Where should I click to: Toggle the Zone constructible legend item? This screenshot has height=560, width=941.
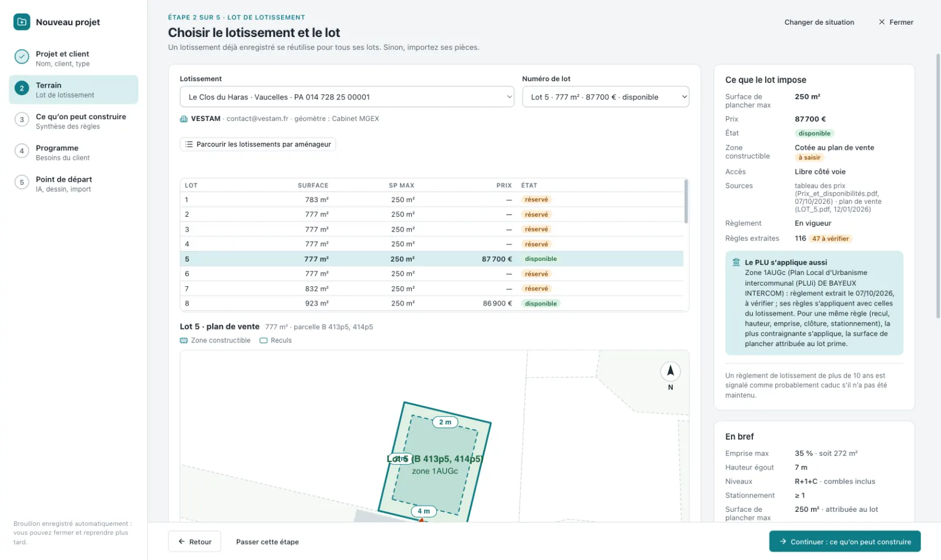click(x=215, y=340)
